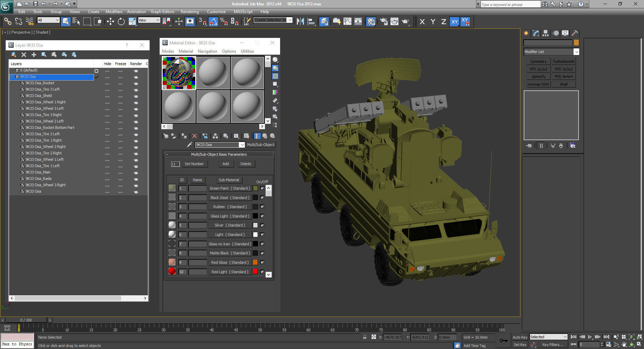Restrict to XY plane
644x349 pixels.
coord(454,21)
